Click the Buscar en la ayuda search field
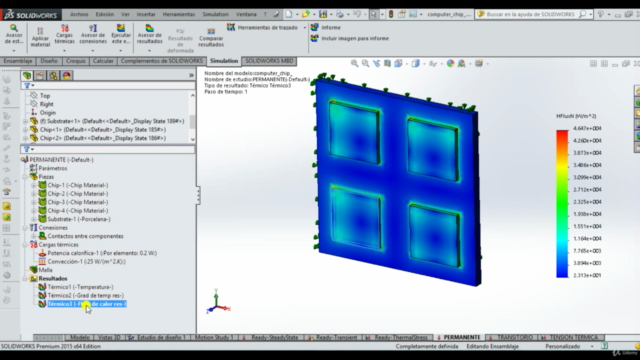 coord(531,14)
